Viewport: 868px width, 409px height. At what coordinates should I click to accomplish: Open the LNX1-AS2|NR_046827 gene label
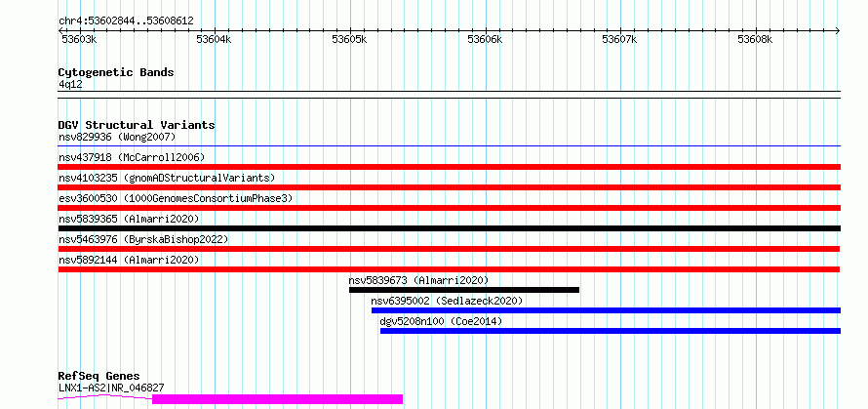(x=111, y=388)
